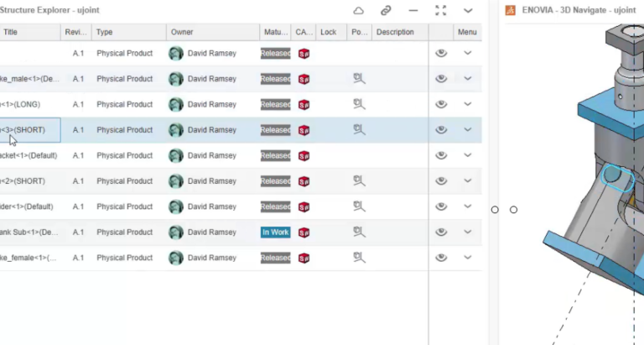The width and height of the screenshot is (644, 345).
Task: Open row menu chevron for <3>(SHORT) row
Action: [467, 129]
